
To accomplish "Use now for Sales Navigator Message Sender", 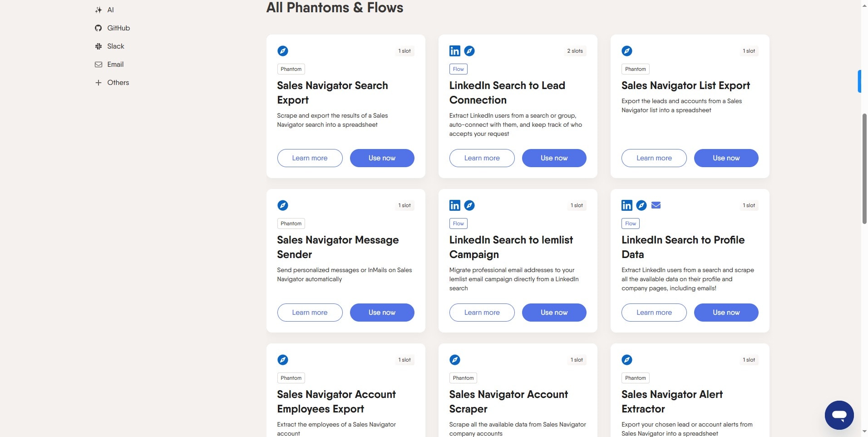I will [382, 313].
